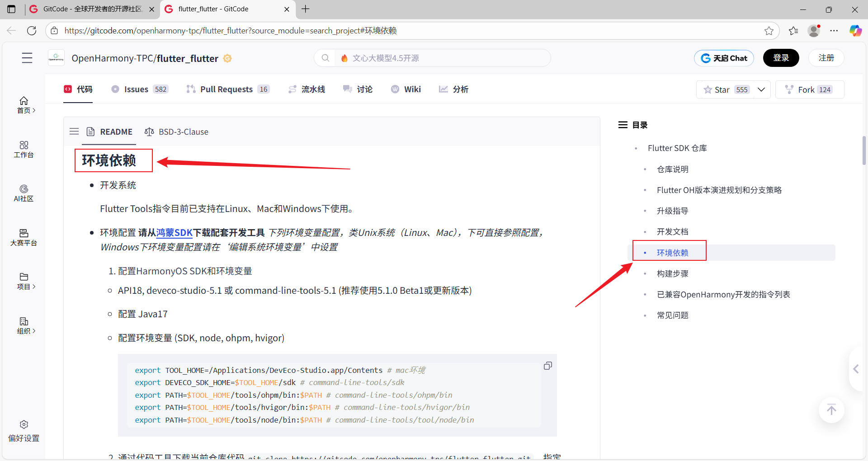Click the 登录 button

(781, 58)
